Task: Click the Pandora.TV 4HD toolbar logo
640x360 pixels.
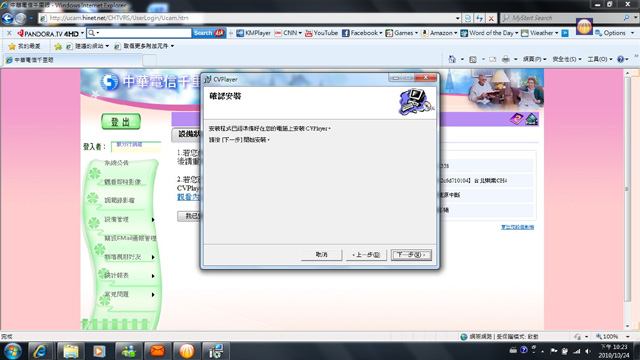Action: pyautogui.click(x=48, y=33)
